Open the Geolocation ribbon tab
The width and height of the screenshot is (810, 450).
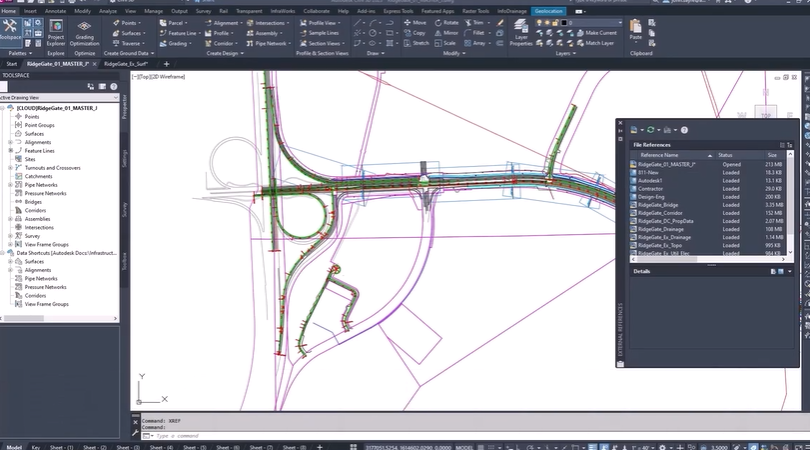click(549, 11)
